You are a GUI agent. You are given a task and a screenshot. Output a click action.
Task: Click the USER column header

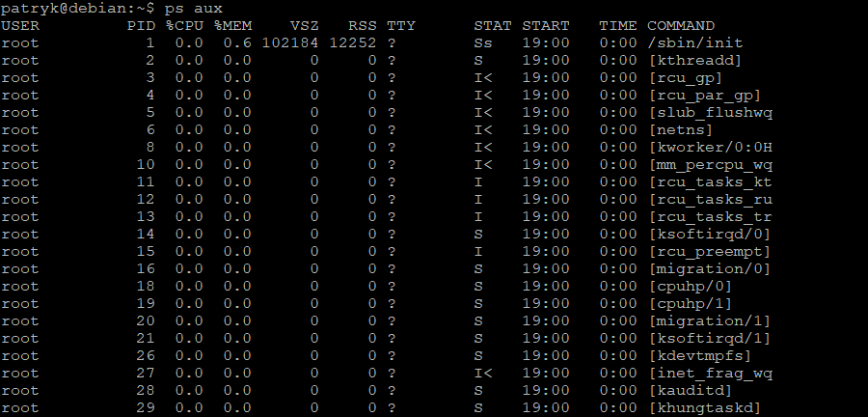[x=20, y=25]
